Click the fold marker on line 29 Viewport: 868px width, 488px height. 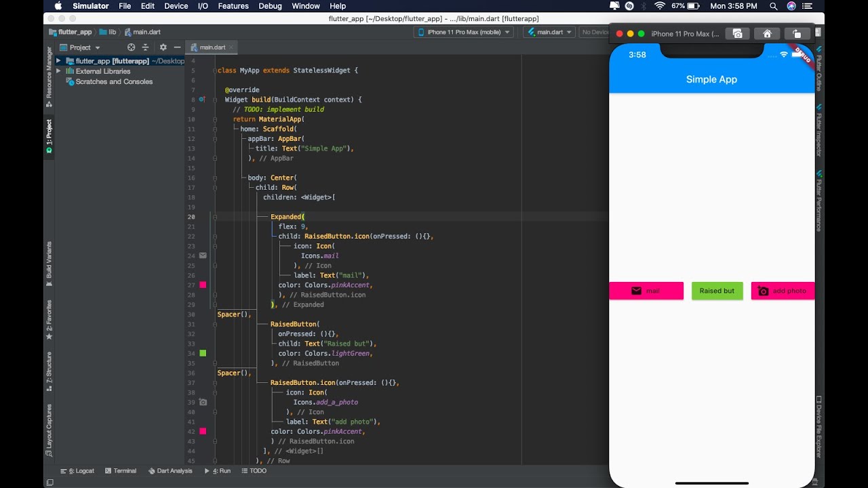(215, 304)
